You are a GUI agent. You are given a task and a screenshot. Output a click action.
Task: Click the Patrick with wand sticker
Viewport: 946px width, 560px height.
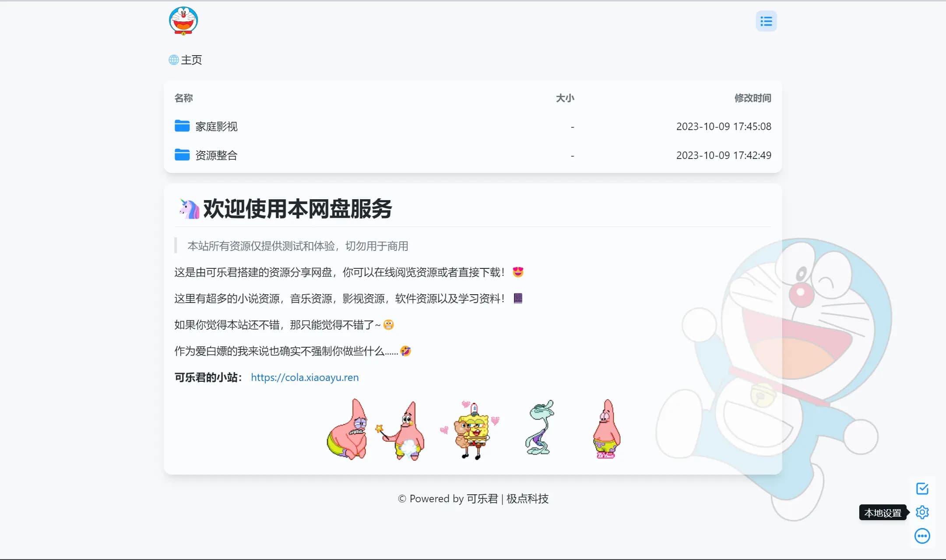pyautogui.click(x=401, y=430)
